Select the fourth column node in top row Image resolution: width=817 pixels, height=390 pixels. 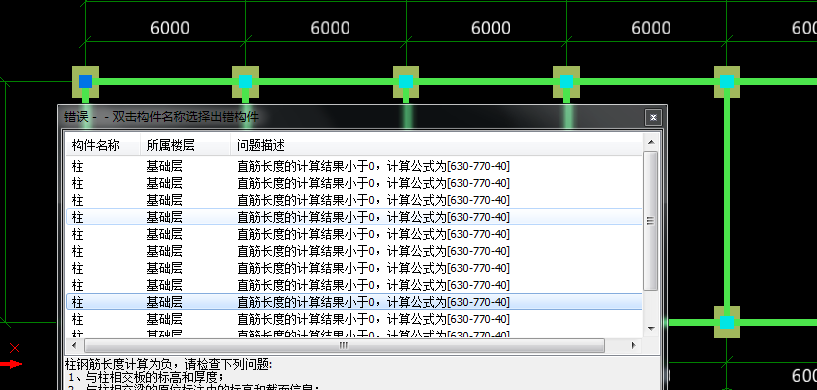tap(566, 81)
